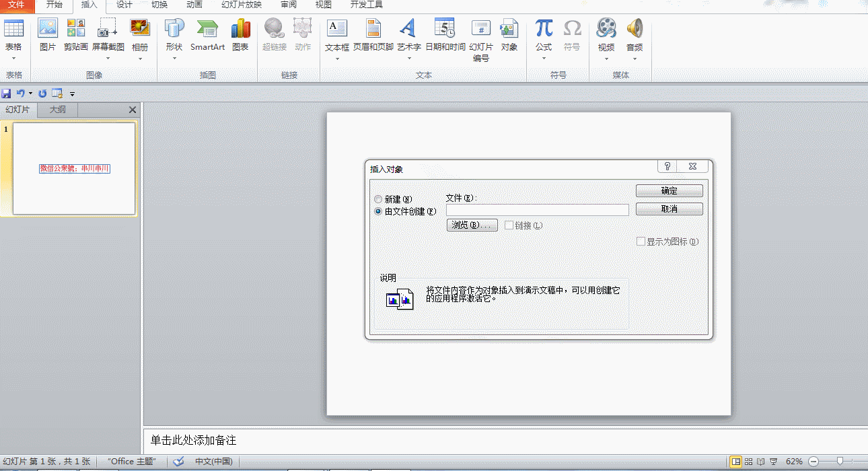
Task: Confirm the dialog with 确定
Action: tap(669, 190)
